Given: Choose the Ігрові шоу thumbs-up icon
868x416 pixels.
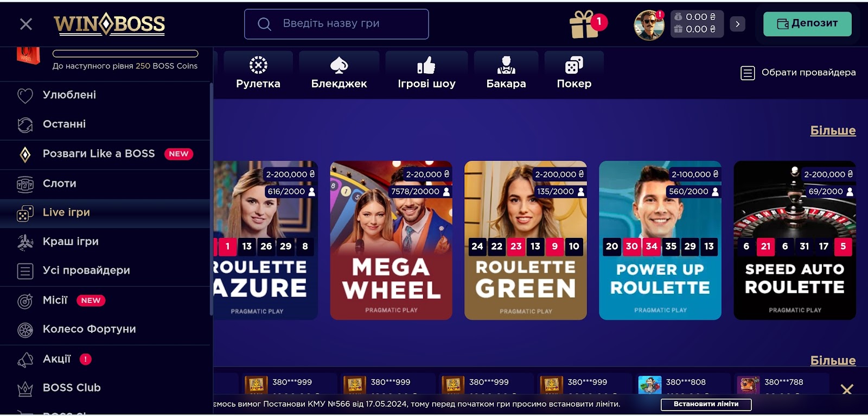Looking at the screenshot, I should 426,65.
